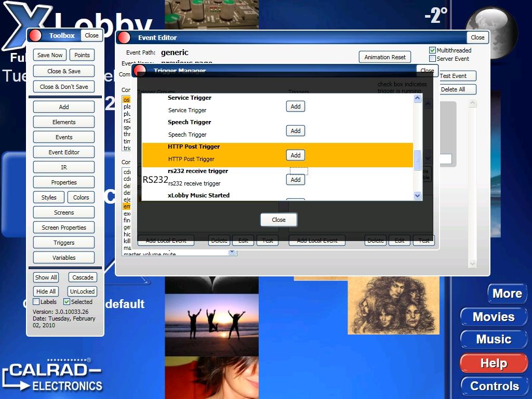Viewport: 532px width, 399px height.
Task: Open Elements from Toolbox
Action: pyautogui.click(x=64, y=122)
